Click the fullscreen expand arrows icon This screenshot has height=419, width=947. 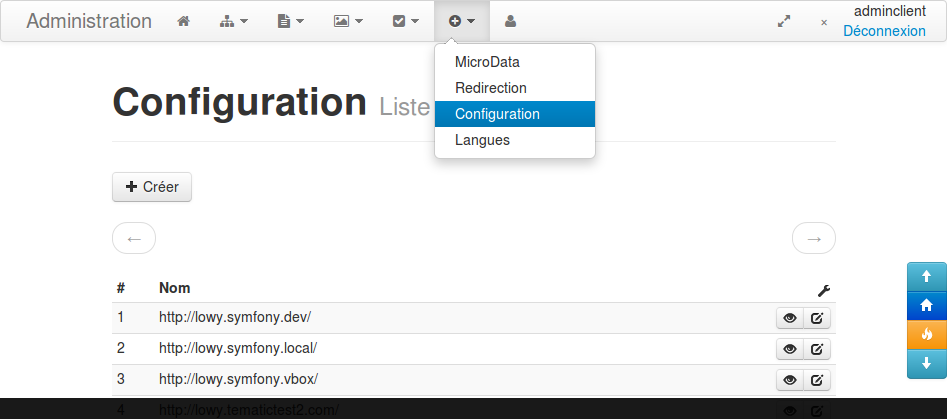[784, 21]
